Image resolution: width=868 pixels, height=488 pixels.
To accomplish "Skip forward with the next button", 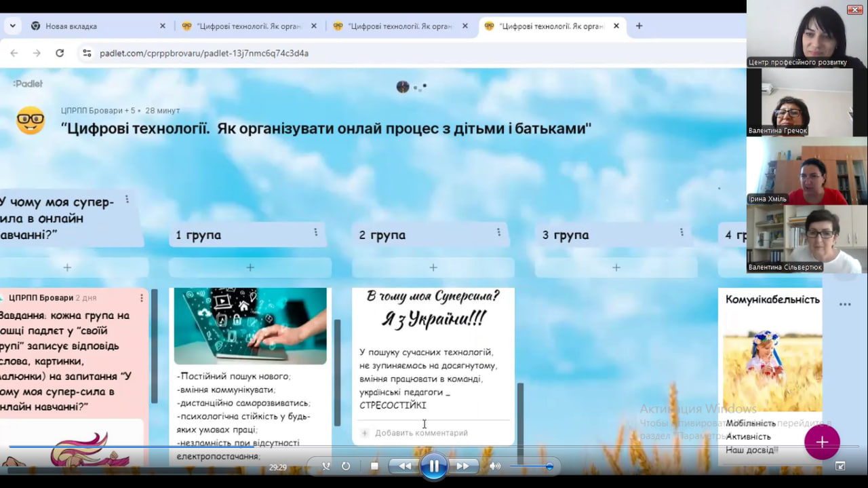I will 463,466.
